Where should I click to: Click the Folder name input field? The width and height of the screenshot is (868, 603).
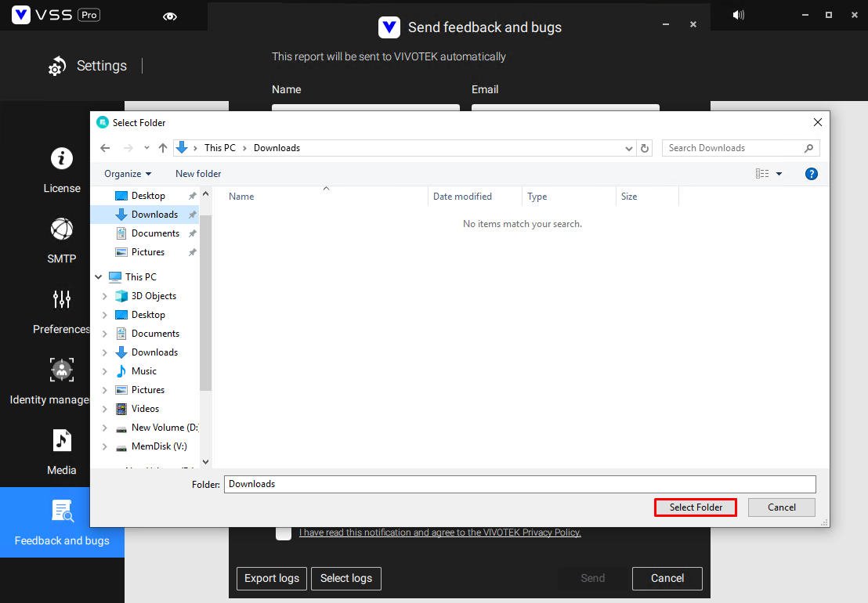(519, 484)
